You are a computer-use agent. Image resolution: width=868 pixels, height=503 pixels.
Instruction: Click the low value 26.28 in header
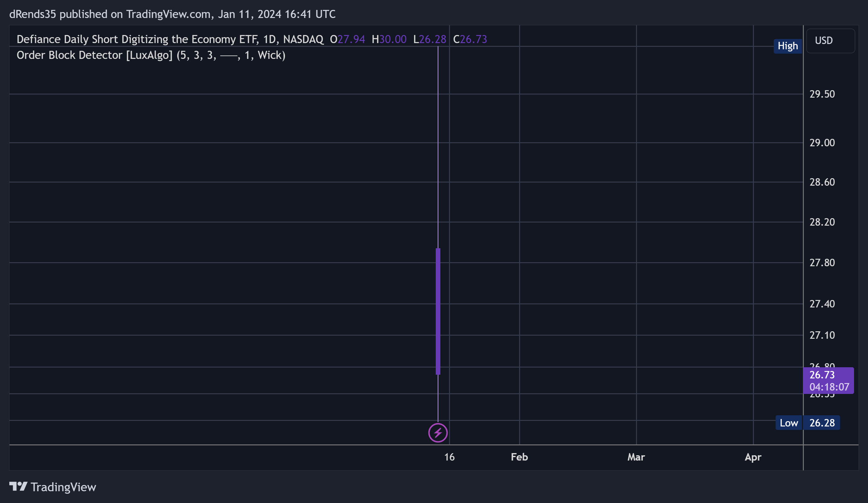pos(433,39)
